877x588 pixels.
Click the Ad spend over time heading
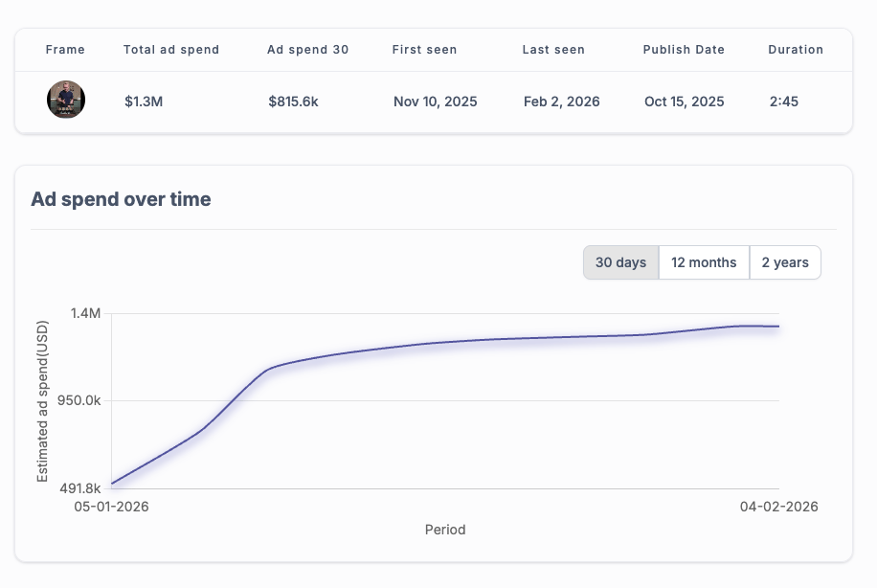(121, 199)
